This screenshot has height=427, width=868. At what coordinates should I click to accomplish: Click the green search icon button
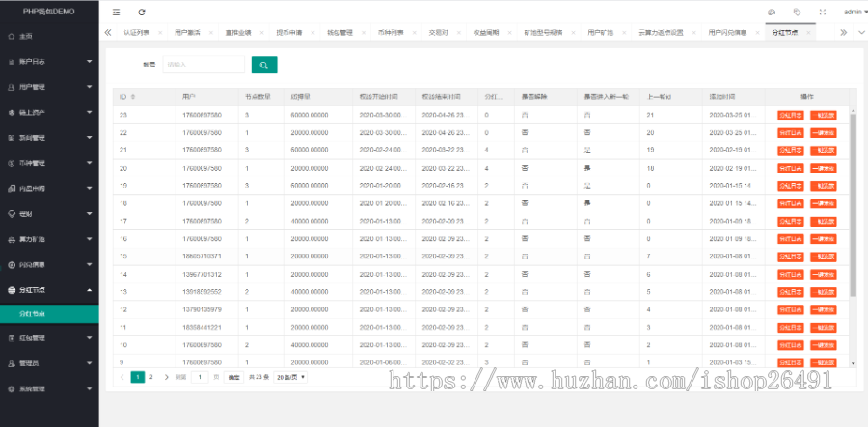264,65
